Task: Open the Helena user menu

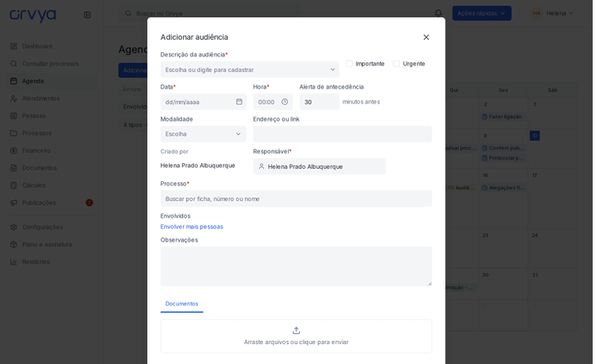Action: [x=552, y=13]
